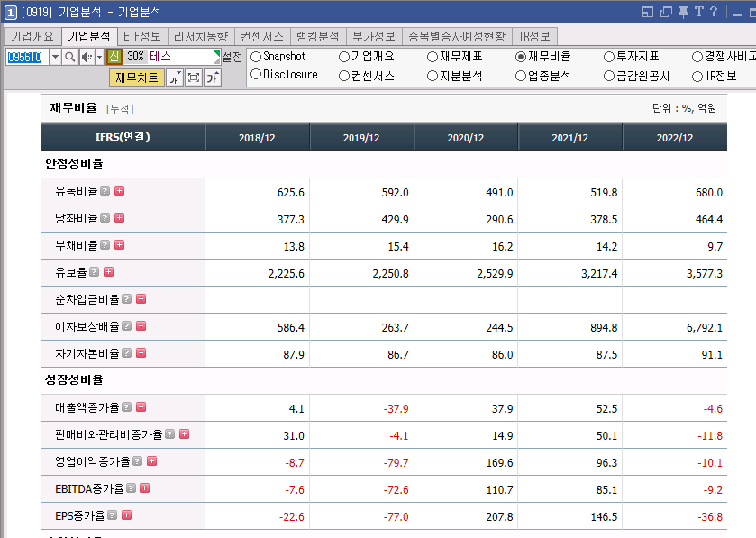Image resolution: width=756 pixels, height=538 pixels.
Task: Expand 유동비율 row with red plus icon
Action: pos(119,191)
